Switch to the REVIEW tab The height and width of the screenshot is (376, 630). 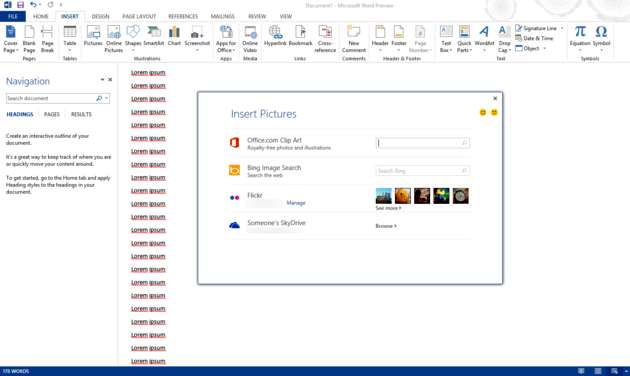(x=257, y=16)
